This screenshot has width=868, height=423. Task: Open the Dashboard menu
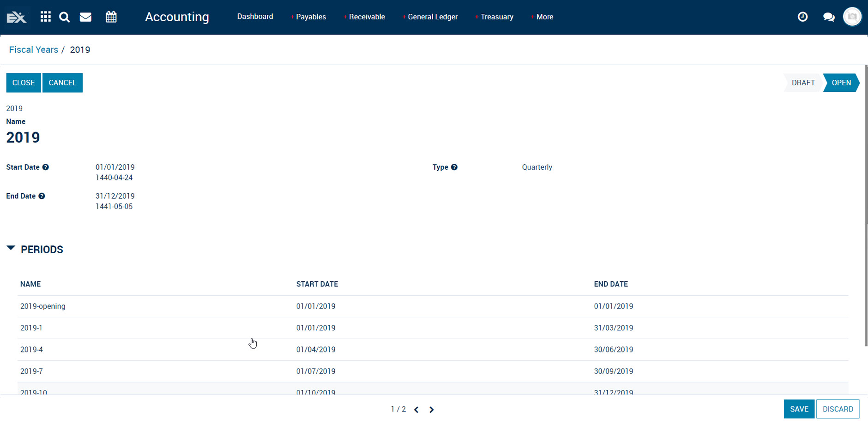pos(255,17)
